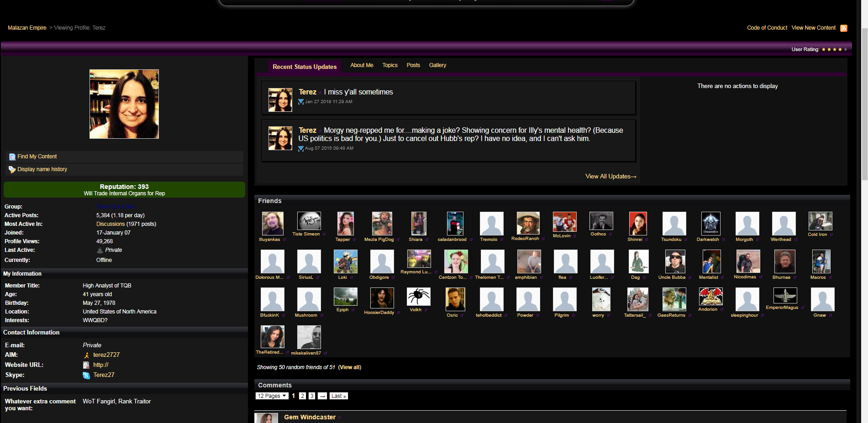Go to comments page 2
This screenshot has height=423, width=868.
coord(302,396)
